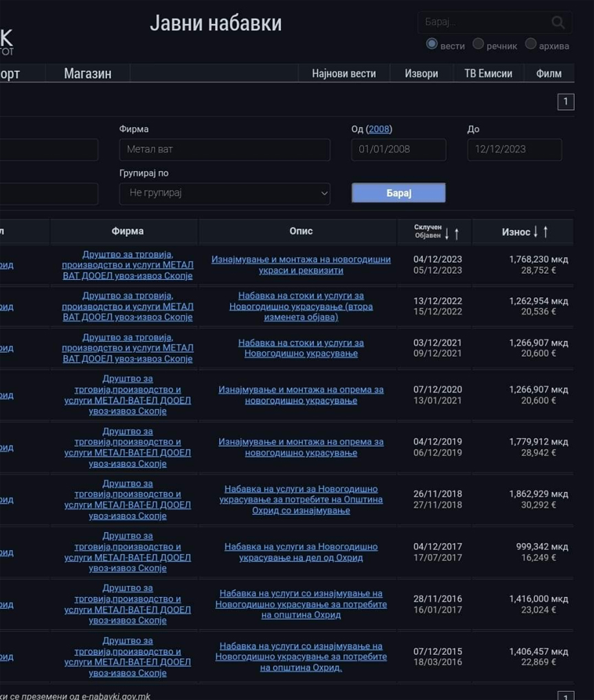Select the вести radio option
This screenshot has height=700, width=594.
coord(432,44)
